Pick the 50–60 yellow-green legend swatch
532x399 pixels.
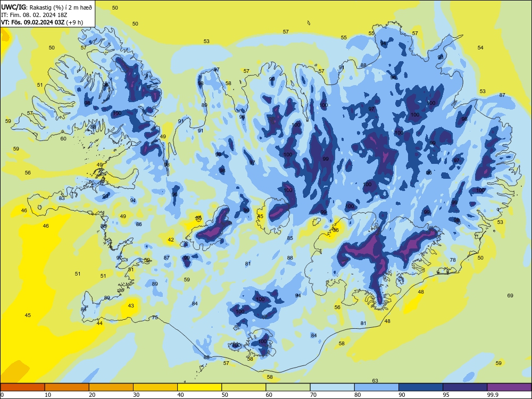click(244, 387)
